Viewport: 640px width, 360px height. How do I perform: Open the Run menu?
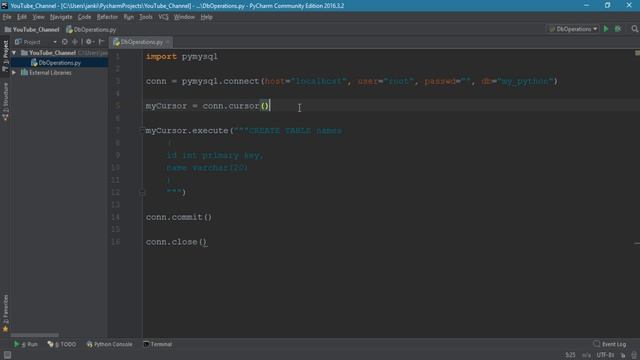(129, 17)
